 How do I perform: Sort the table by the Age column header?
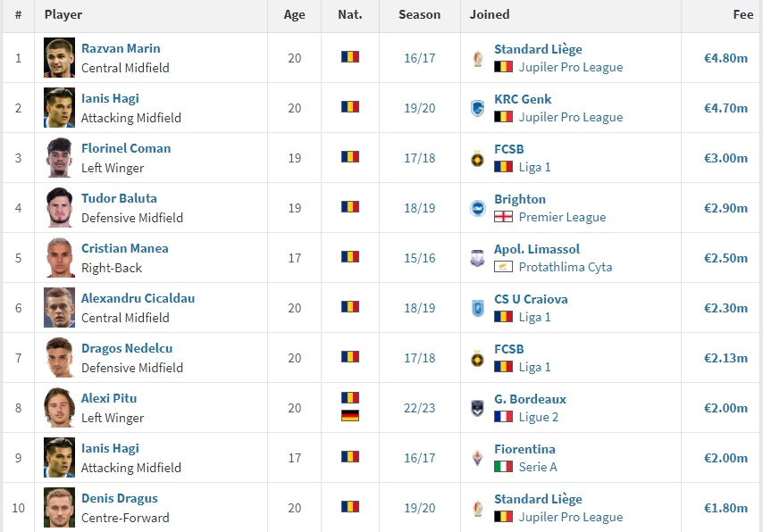pos(294,14)
